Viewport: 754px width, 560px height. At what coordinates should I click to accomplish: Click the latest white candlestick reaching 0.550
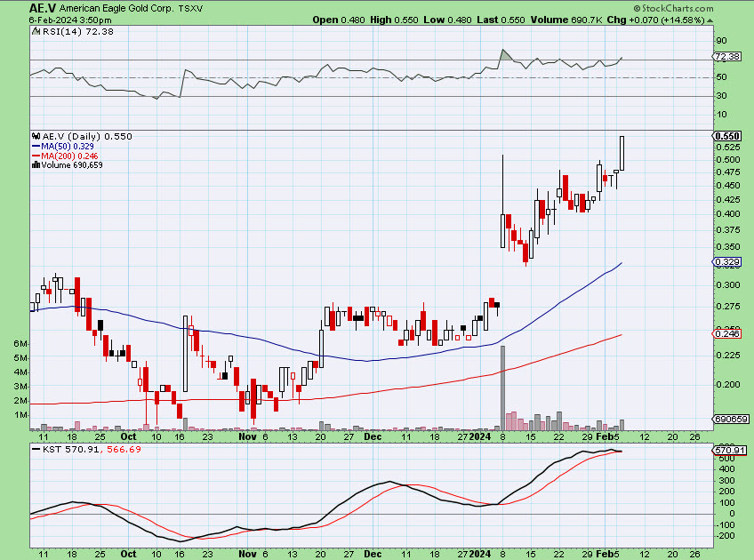click(x=622, y=154)
